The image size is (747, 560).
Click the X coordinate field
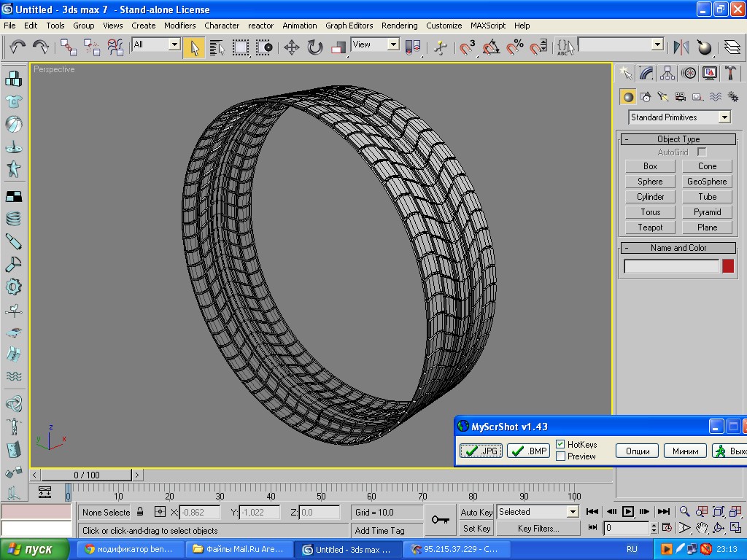click(200, 513)
